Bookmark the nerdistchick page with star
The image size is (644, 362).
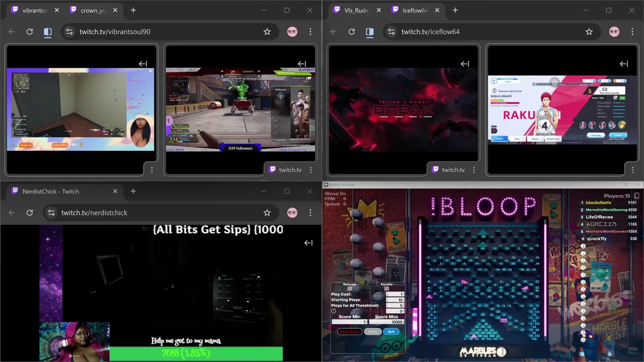(x=267, y=213)
